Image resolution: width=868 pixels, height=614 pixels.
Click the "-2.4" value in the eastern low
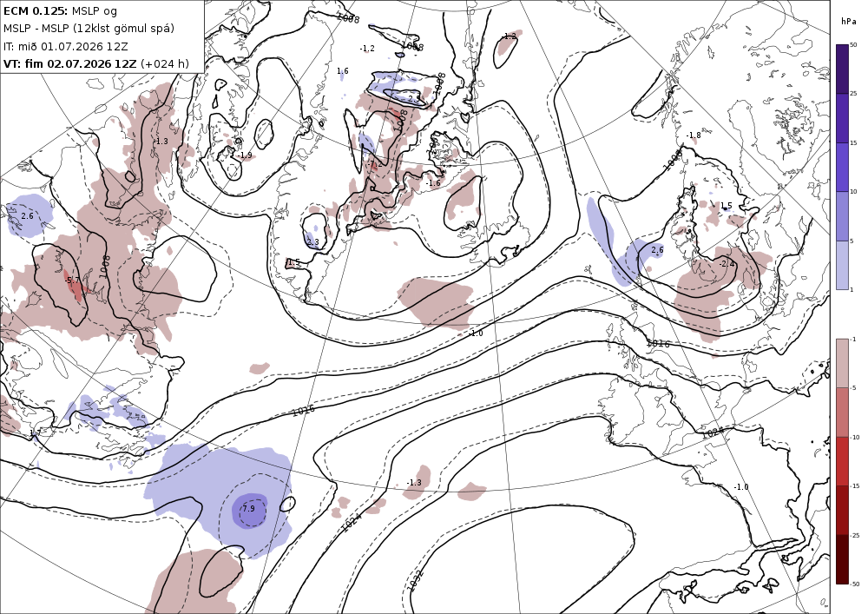pos(727,264)
